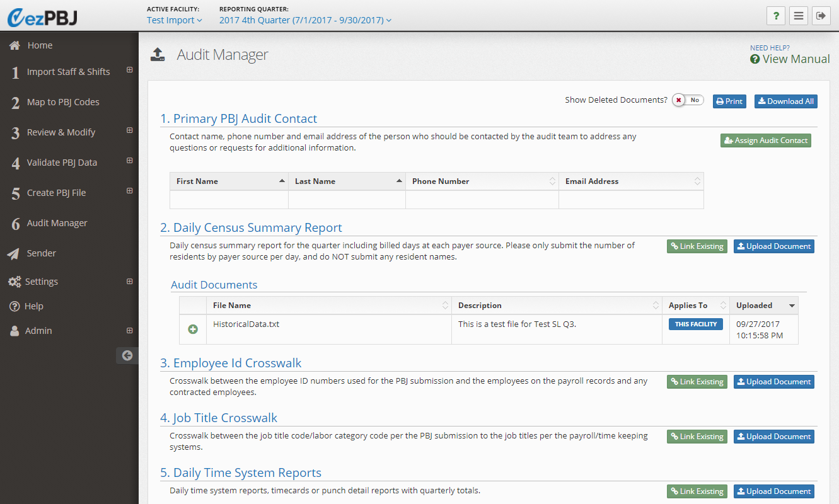Sort documents by Applies To column
The image size is (839, 504).
point(696,306)
